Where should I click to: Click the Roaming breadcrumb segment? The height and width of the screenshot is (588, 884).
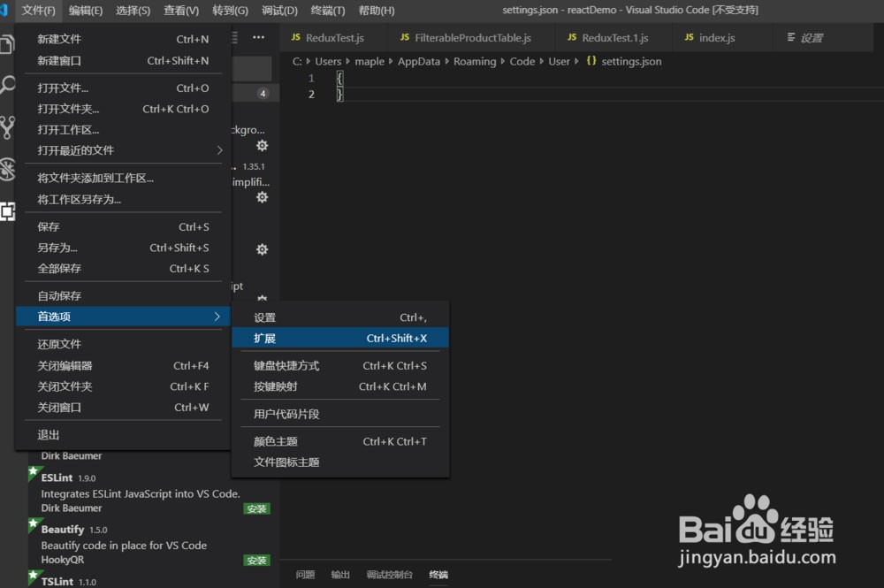[475, 61]
